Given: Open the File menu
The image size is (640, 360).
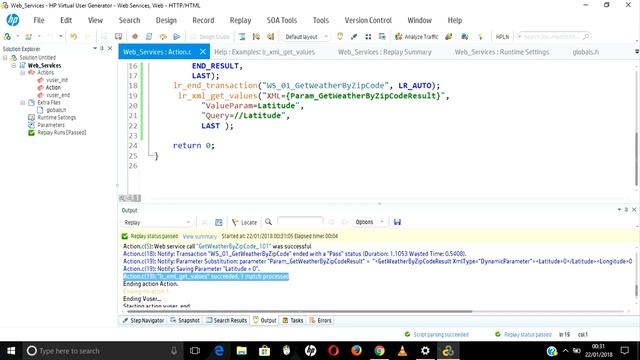Looking at the screenshot, I should (39, 20).
